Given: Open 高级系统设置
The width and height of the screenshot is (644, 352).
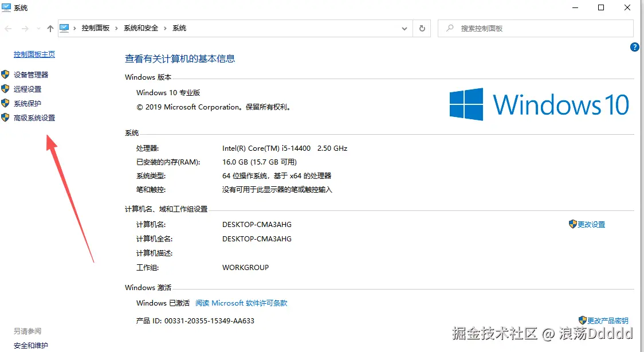Looking at the screenshot, I should coord(34,118).
